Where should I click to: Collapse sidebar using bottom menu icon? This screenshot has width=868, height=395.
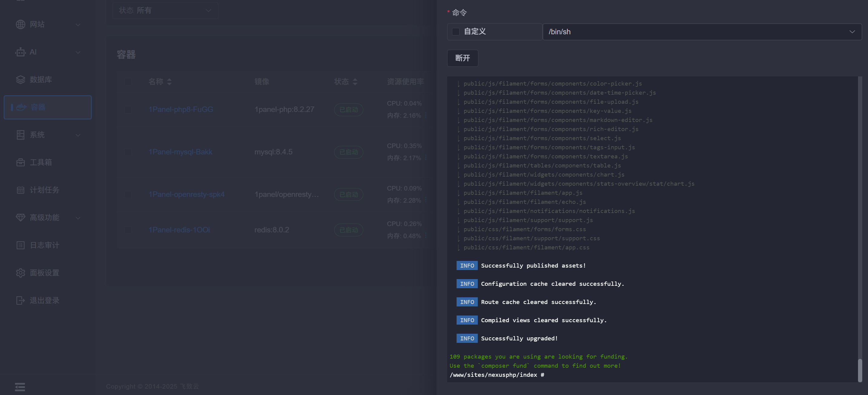[20, 387]
